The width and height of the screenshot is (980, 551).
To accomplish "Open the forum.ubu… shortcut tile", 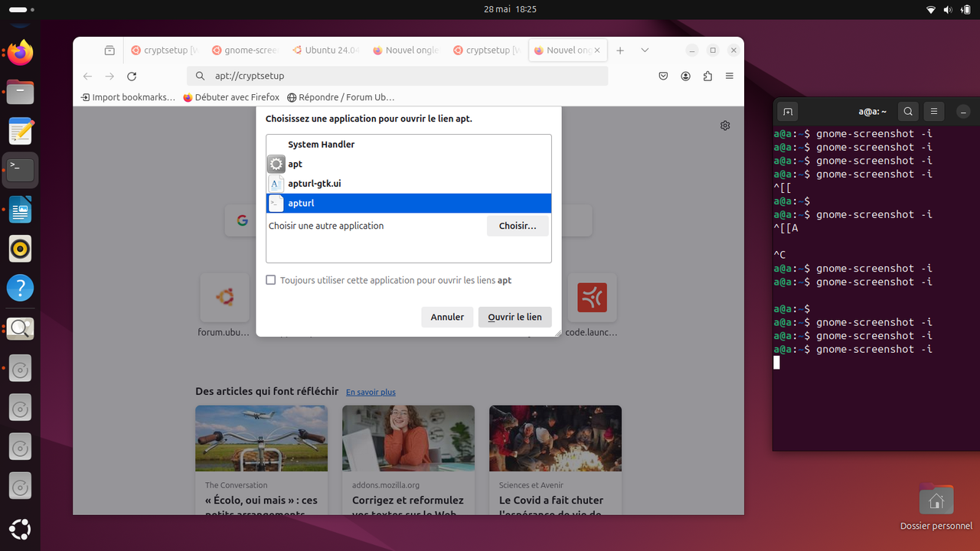I will tap(224, 306).
